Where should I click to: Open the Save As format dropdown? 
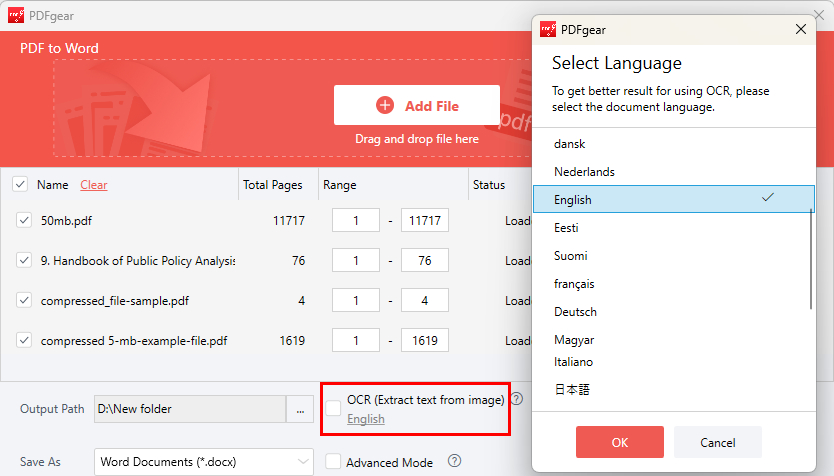[204, 462]
